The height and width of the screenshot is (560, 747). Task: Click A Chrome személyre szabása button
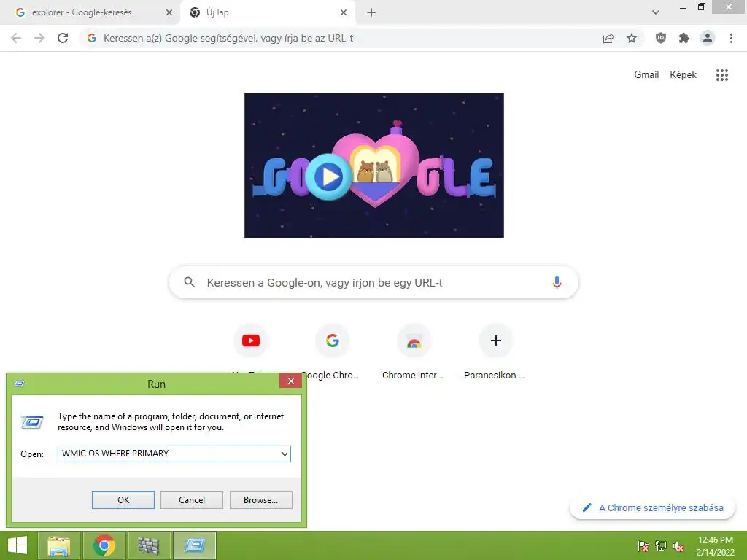(x=652, y=507)
